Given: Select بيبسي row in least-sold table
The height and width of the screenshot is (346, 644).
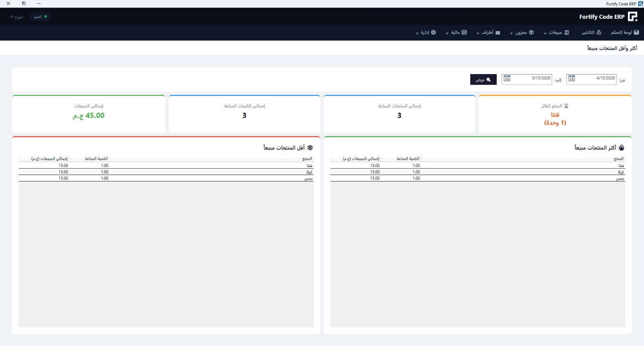Looking at the screenshot, I should 166,178.
